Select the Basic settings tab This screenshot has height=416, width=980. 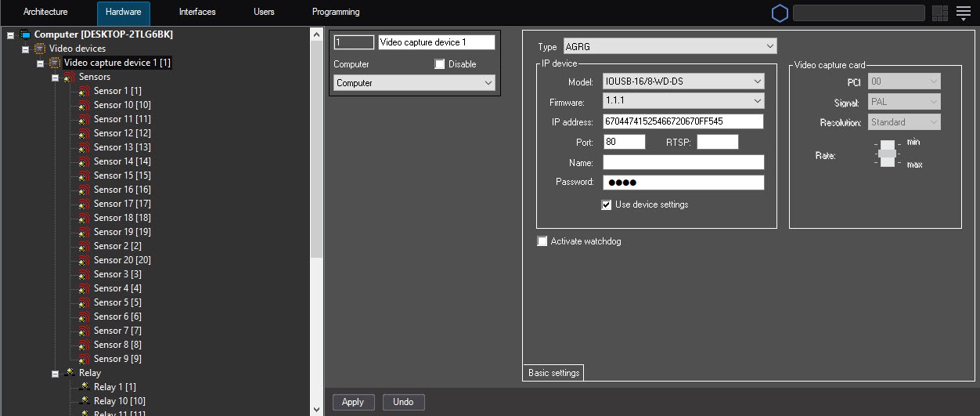[554, 373]
